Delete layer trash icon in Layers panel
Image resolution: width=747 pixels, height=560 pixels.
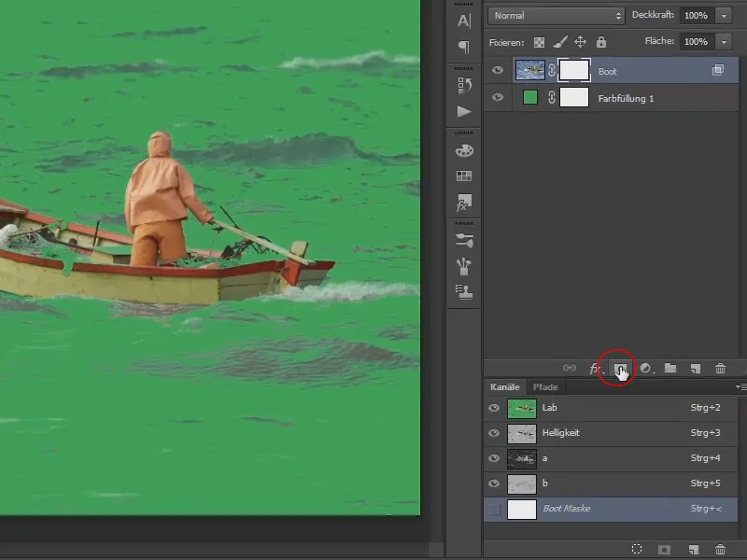point(720,368)
